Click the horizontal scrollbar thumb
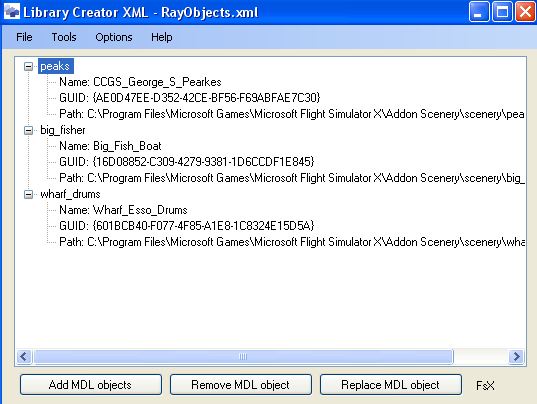537x404 pixels. [243, 357]
